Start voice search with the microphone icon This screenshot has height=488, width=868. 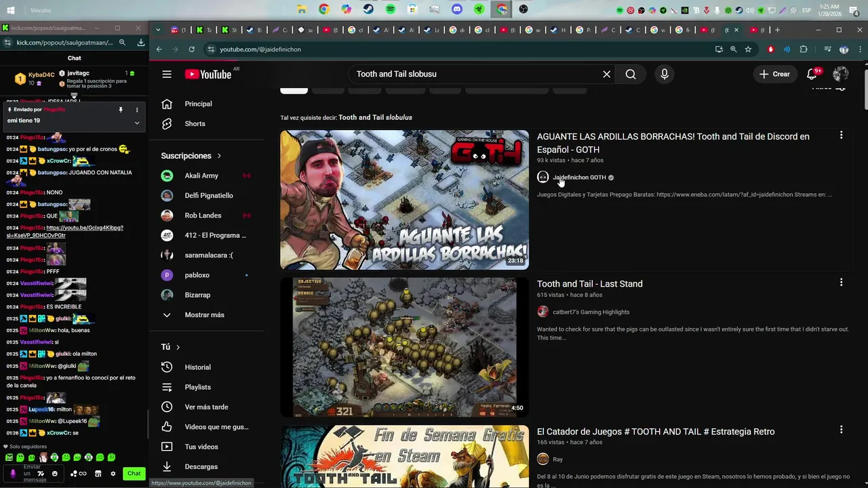[x=665, y=74]
